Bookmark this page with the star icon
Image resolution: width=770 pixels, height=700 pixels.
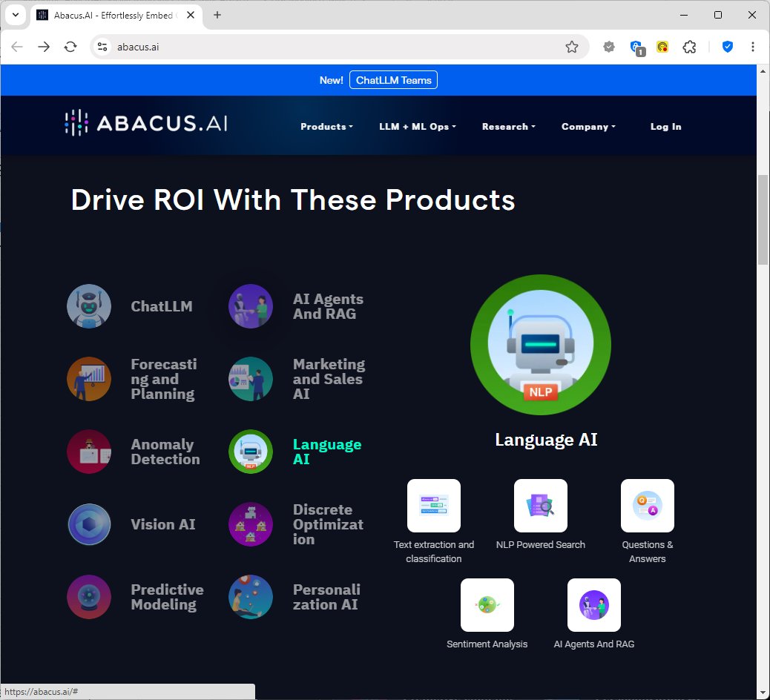point(572,47)
